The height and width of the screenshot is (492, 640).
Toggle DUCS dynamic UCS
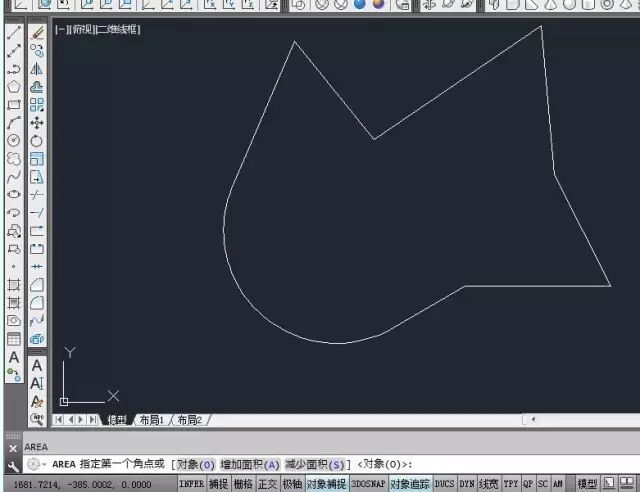tap(444, 484)
